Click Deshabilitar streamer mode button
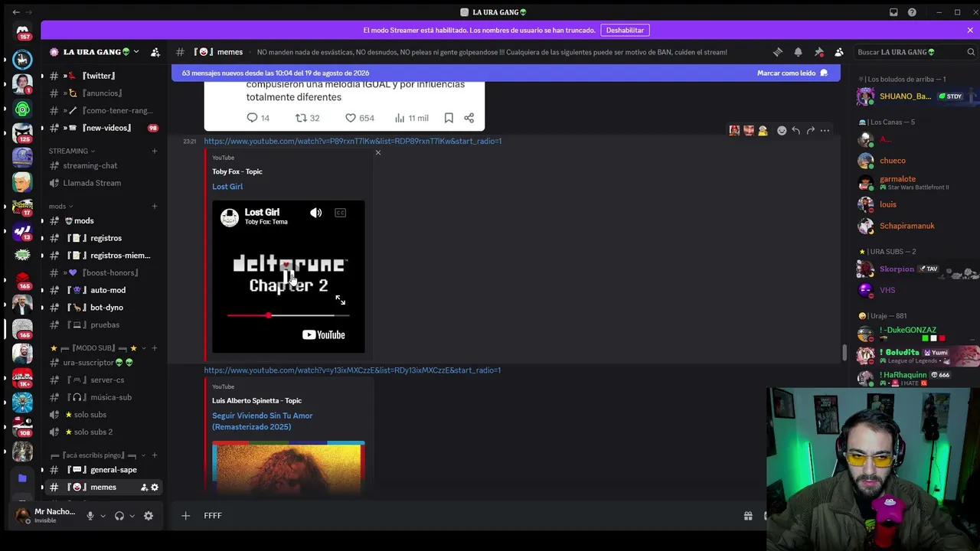The width and height of the screenshot is (980, 551). pyautogui.click(x=625, y=30)
